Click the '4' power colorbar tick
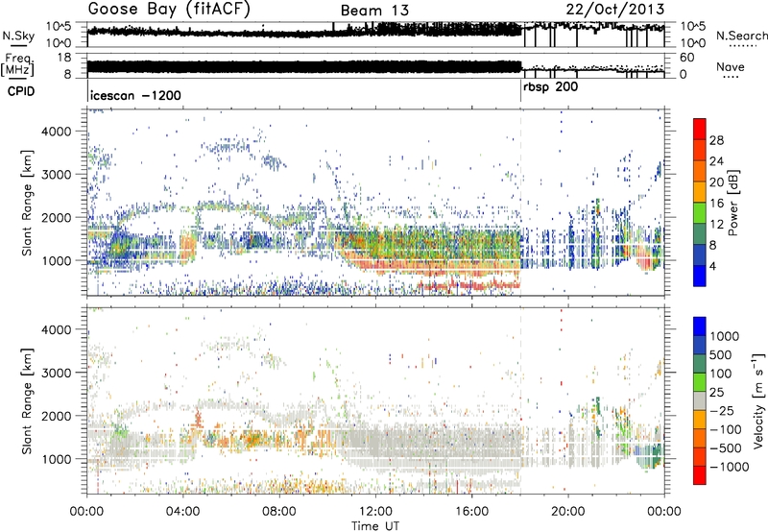The height and width of the screenshot is (532, 768). [x=712, y=266]
